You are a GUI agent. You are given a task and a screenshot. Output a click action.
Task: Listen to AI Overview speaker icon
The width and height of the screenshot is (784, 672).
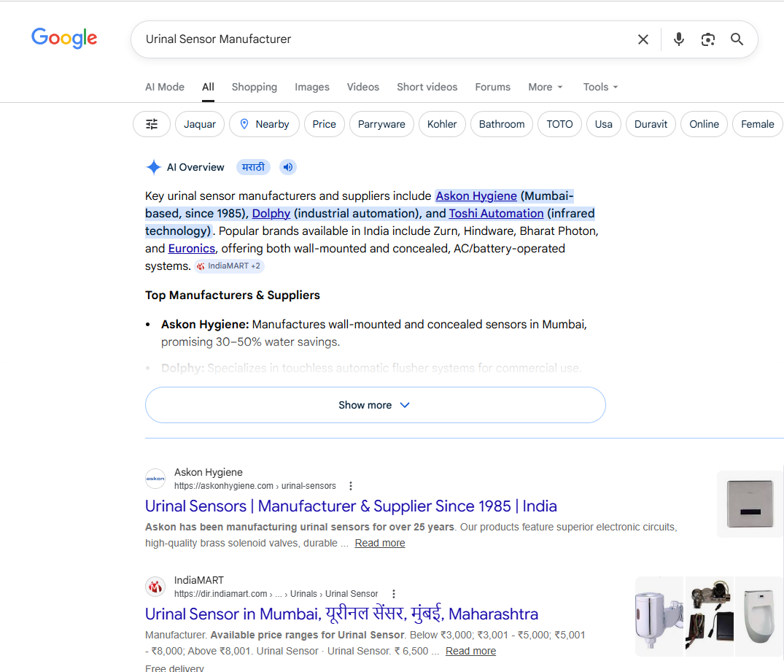point(288,167)
